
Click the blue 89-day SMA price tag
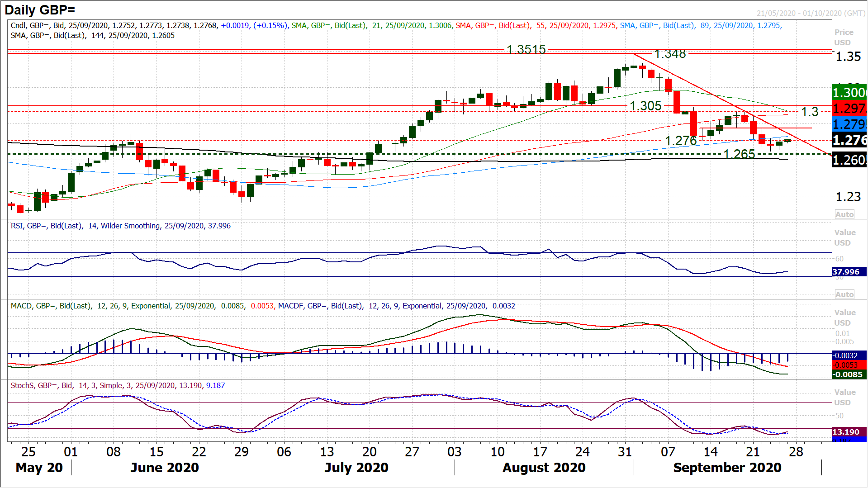click(849, 124)
